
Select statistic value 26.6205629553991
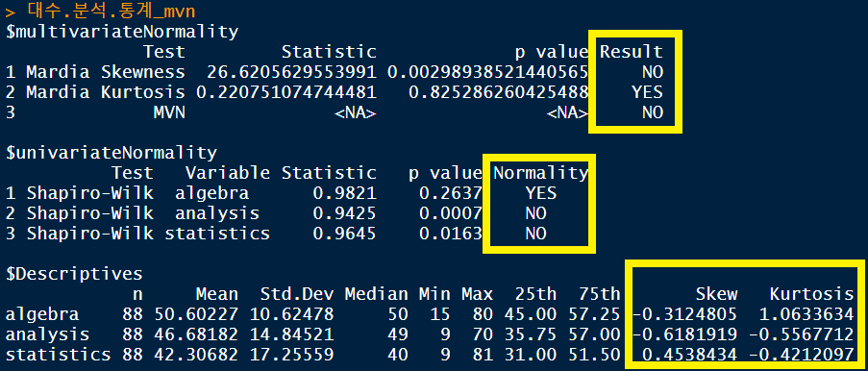tap(291, 72)
